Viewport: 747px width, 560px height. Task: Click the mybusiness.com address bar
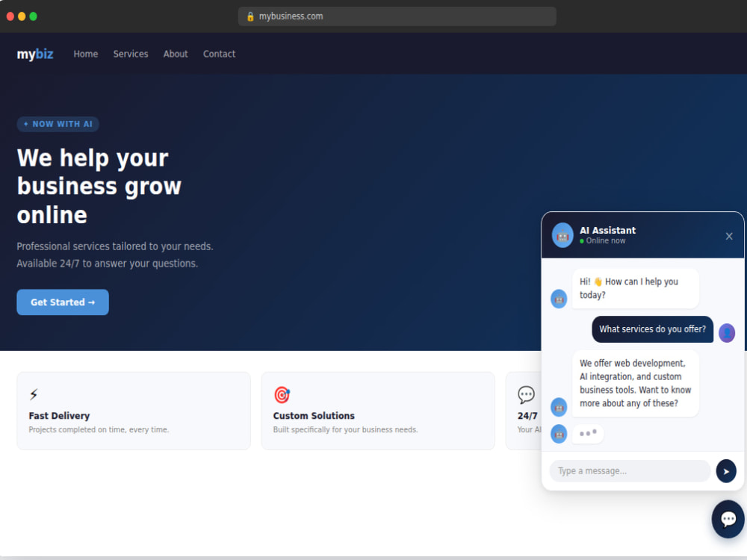tap(397, 16)
